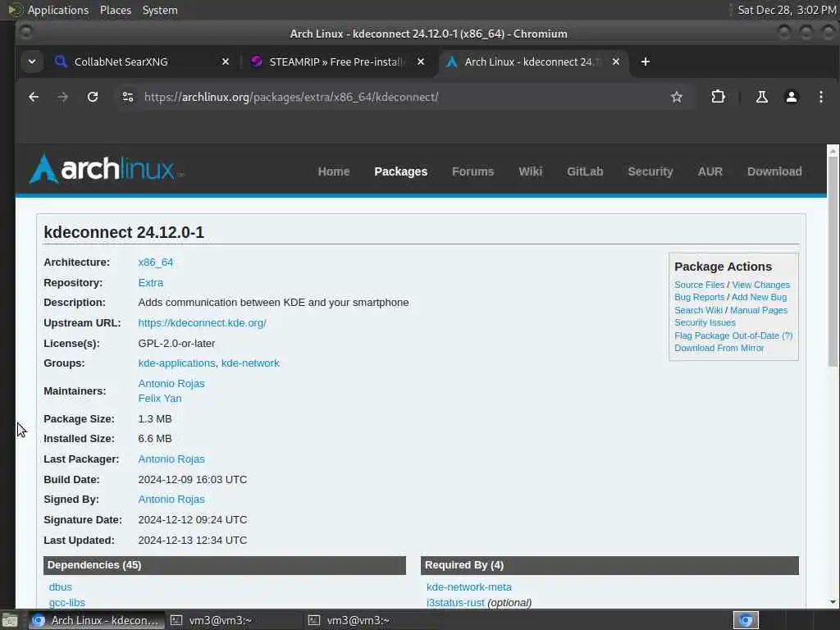Open Manual Pages link

point(759,310)
